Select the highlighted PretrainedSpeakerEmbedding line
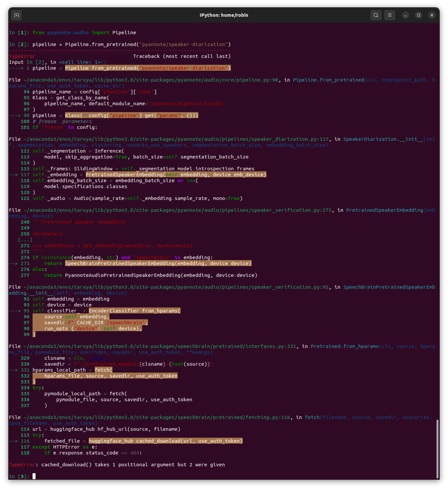Image resolution: width=448 pixels, height=489 pixels. (x=176, y=174)
